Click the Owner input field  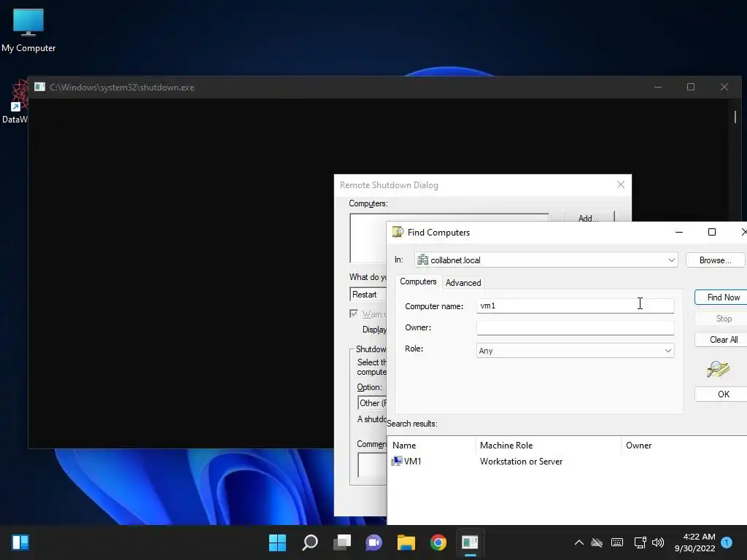[x=575, y=327]
